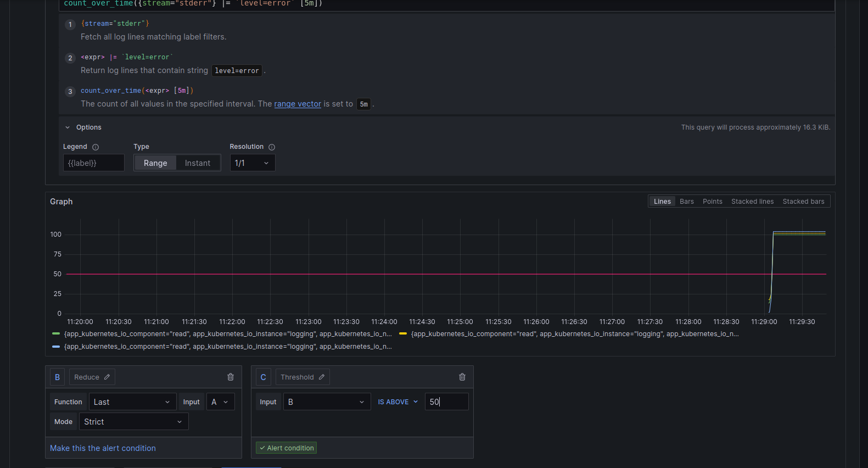
Task: Switch graph style to Bars
Action: coord(687,202)
